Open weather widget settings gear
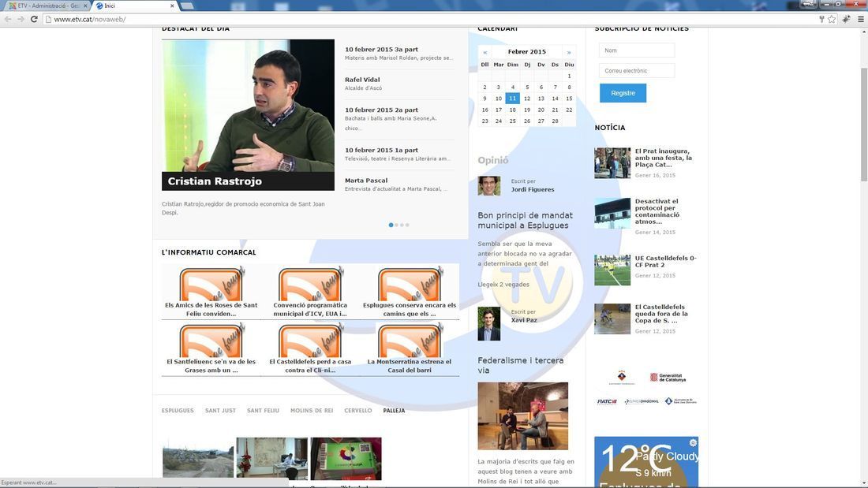Image resolution: width=868 pixels, height=488 pixels. (693, 442)
